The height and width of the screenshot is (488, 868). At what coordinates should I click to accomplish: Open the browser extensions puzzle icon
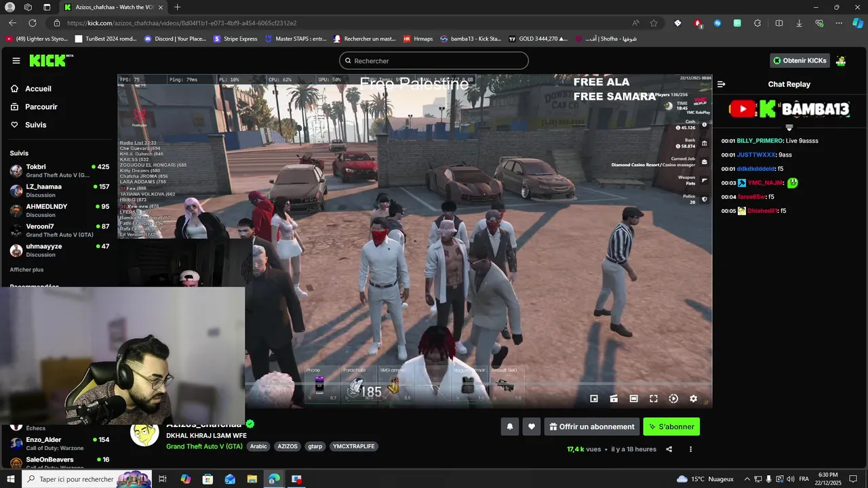pos(757,23)
